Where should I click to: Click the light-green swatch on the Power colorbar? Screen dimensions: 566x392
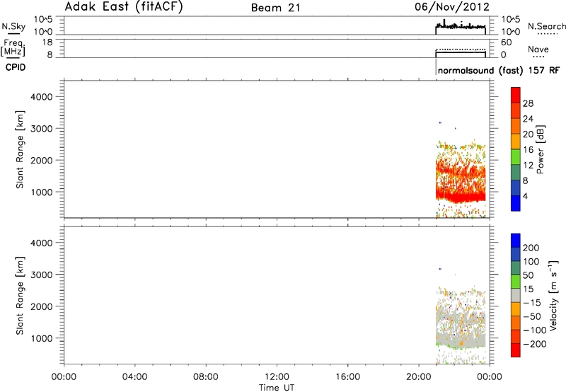pyautogui.click(x=516, y=157)
